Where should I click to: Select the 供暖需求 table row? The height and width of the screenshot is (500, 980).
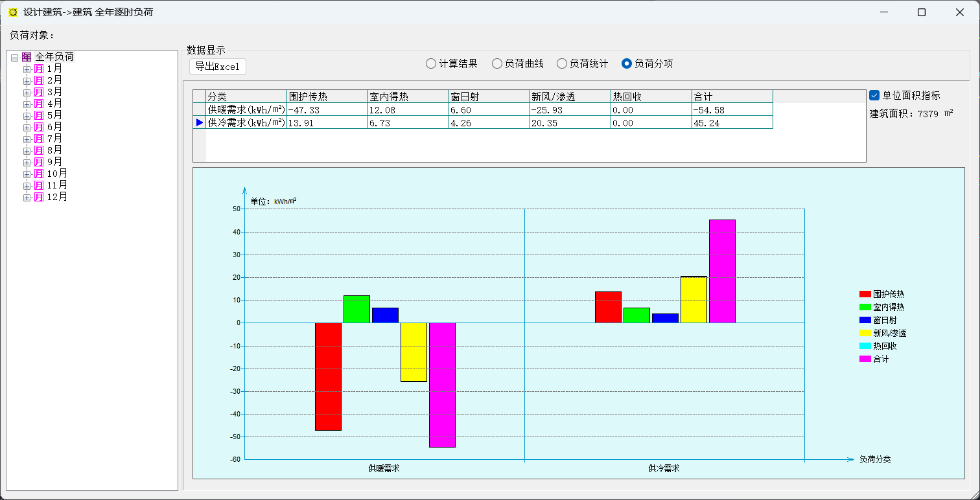[x=246, y=110]
